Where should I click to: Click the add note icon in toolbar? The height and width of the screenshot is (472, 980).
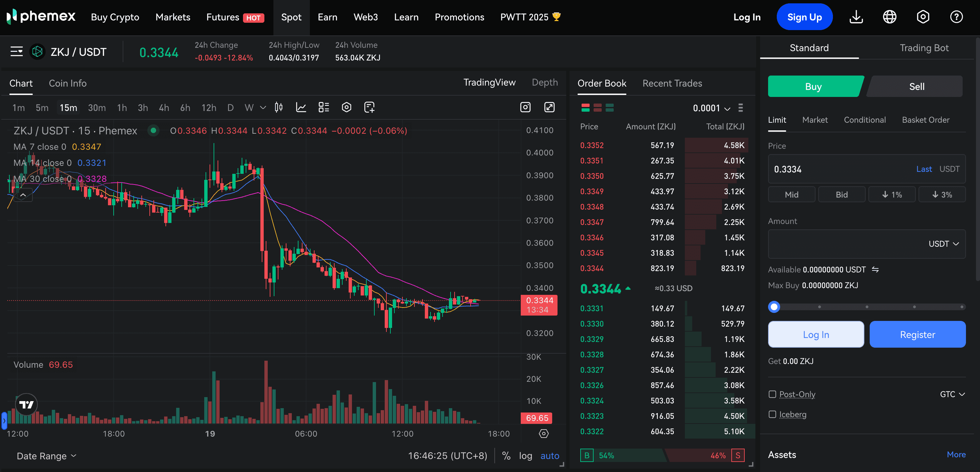[369, 108]
